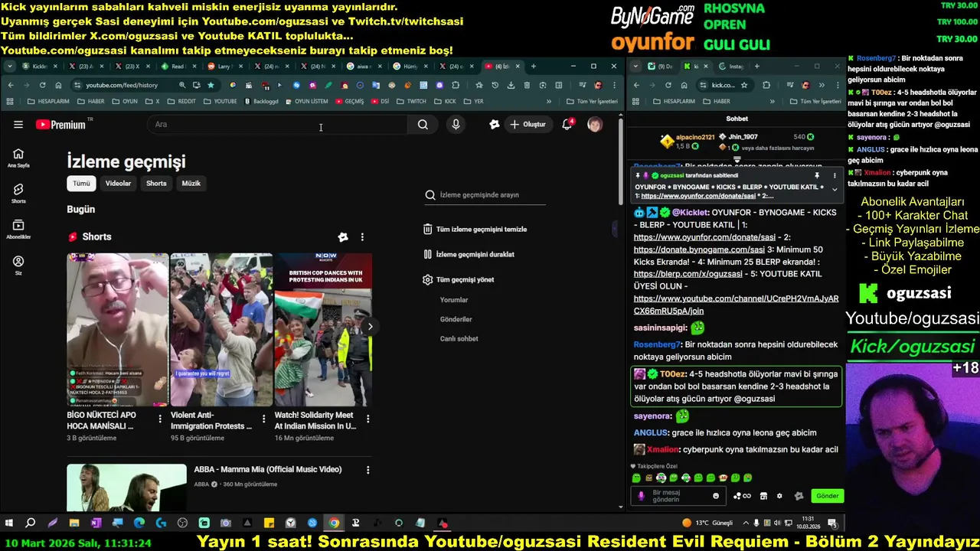Open Chrome three-dot menu in YouTube window
Screen dimensions: 980x551
click(614, 85)
